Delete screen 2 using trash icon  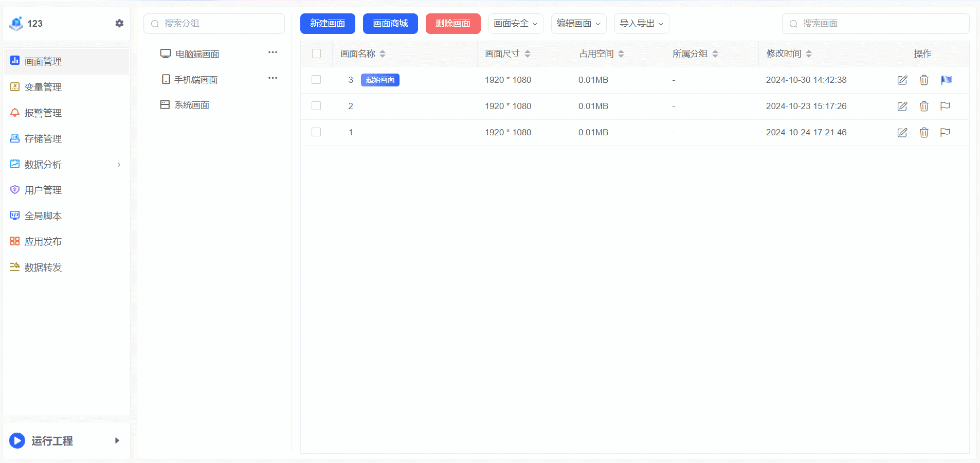pyautogui.click(x=924, y=106)
